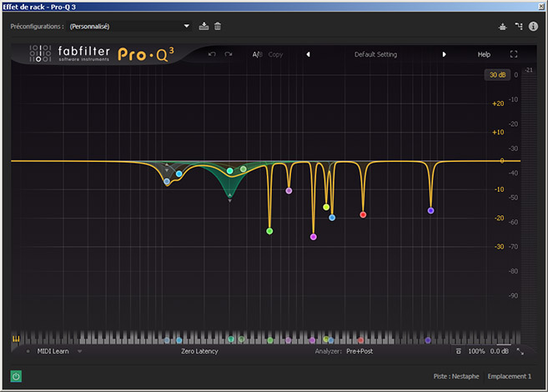Toggle the A/B state button
Viewport: 548px width, 392px height.
pos(257,54)
